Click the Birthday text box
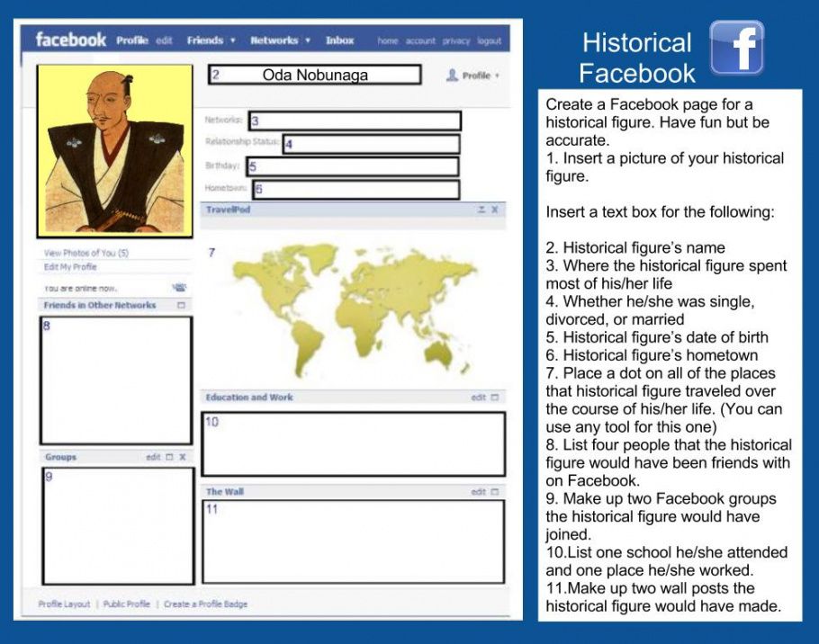The width and height of the screenshot is (819, 644). [x=353, y=166]
